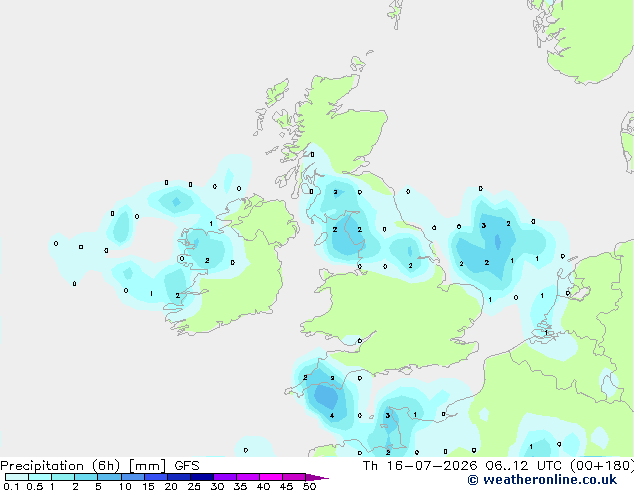Image resolution: width=634 pixels, height=490 pixels.
Task: Click the 0.1–0.5 mm legend color swatch
Action: coord(17,477)
